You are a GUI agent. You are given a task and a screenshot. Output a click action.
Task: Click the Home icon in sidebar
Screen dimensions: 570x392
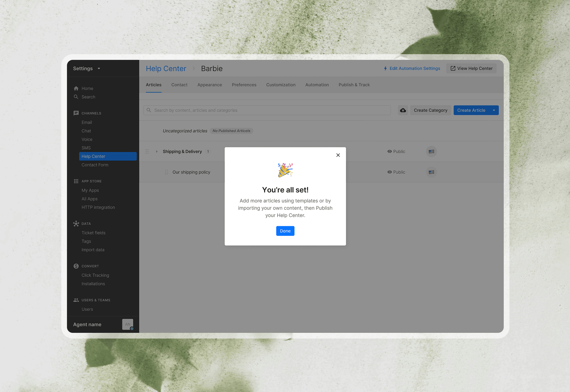(76, 88)
